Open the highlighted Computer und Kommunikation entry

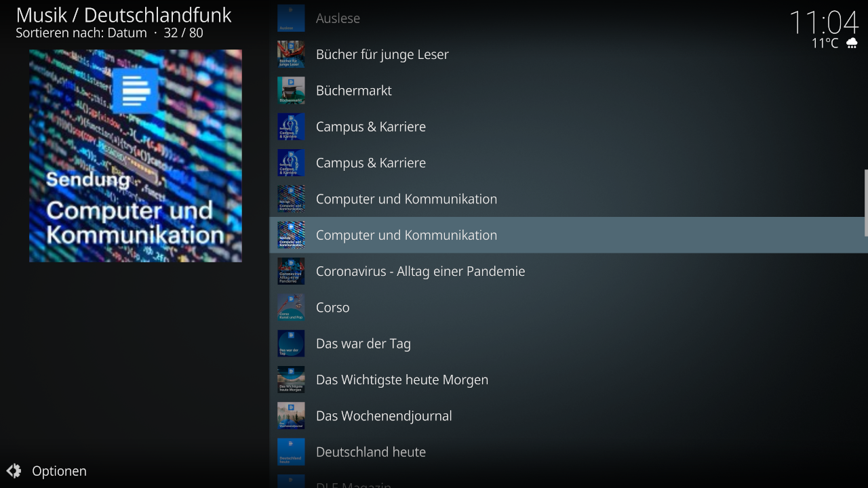coord(406,235)
